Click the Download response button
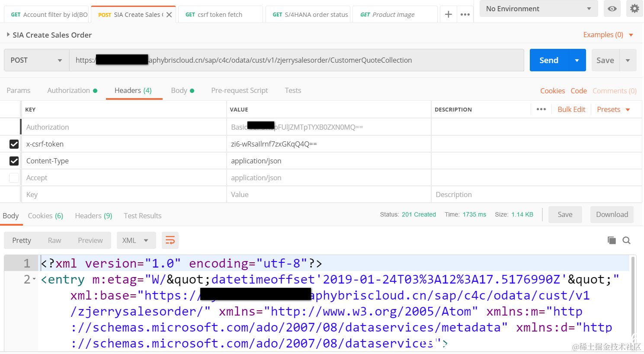The width and height of the screenshot is (644, 354). pos(612,214)
